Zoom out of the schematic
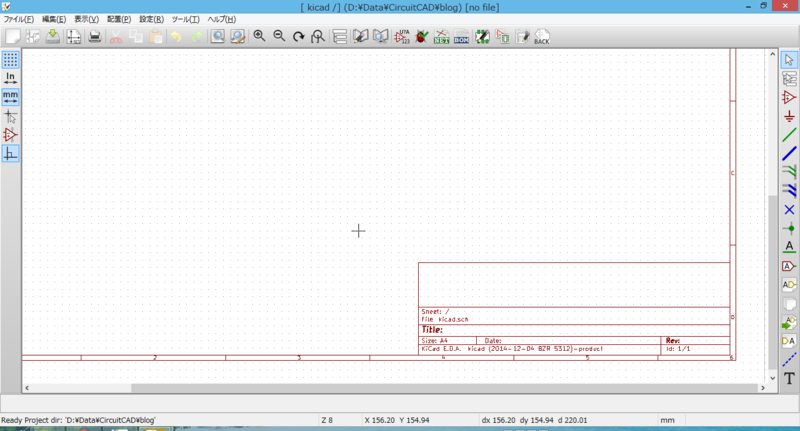The height and width of the screenshot is (431, 800). [x=279, y=36]
